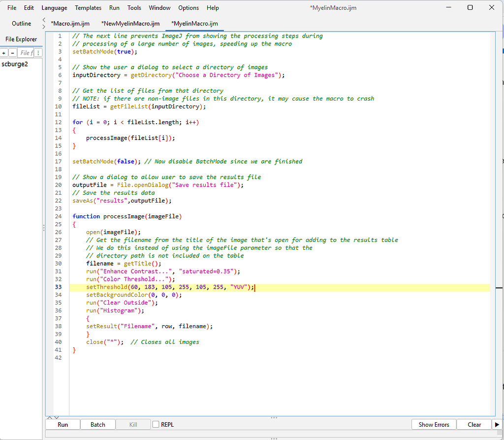The width and height of the screenshot is (504, 440).
Task: Click the red arrow icon beside Clear
Action: click(497, 424)
